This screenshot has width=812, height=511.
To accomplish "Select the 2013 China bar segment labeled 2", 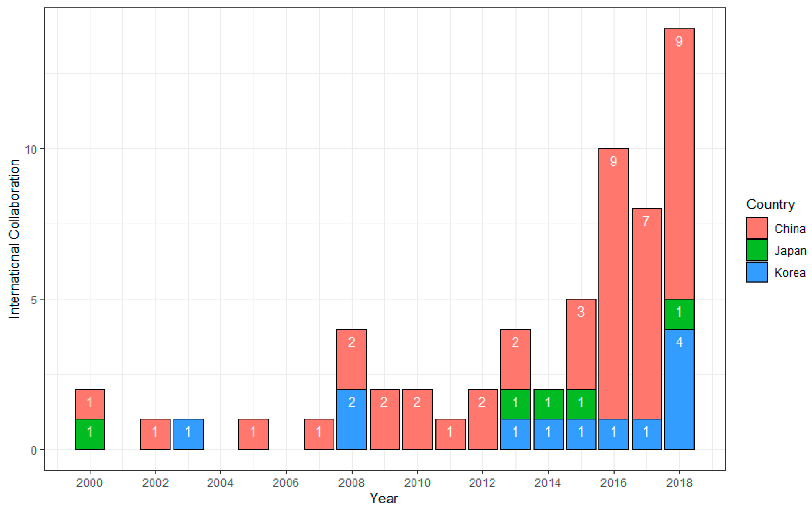I will coord(515,359).
